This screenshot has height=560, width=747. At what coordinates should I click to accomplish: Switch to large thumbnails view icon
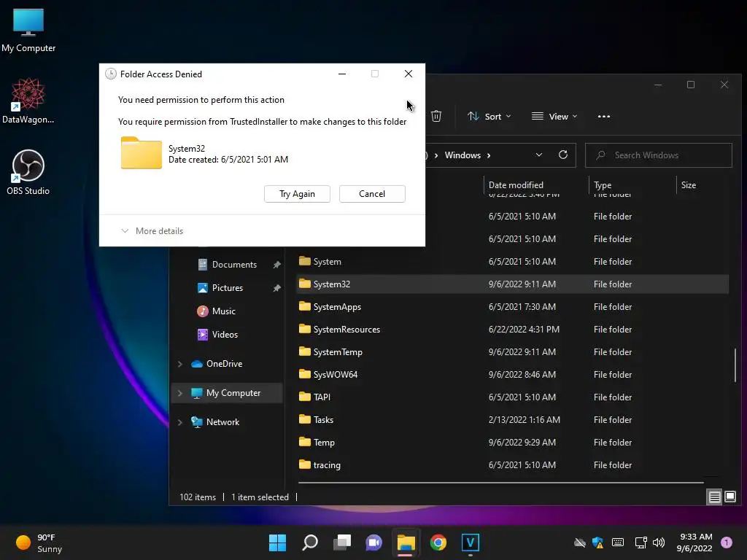tap(729, 497)
